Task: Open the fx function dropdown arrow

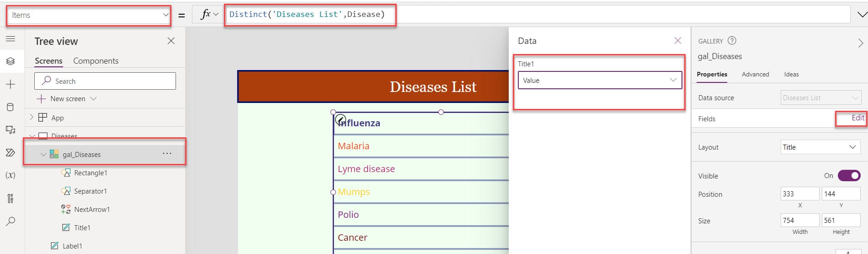Action: click(x=216, y=15)
